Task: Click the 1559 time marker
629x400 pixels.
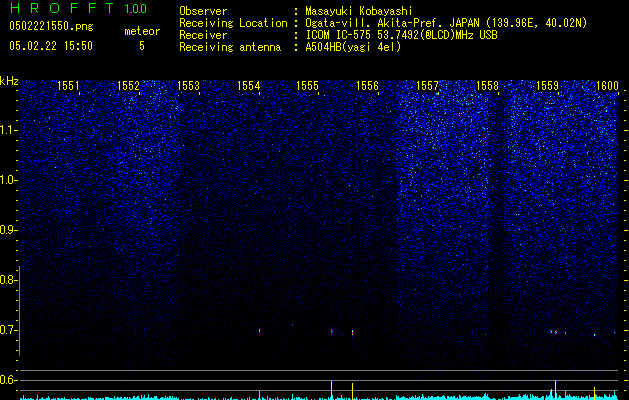Action: 548,86
